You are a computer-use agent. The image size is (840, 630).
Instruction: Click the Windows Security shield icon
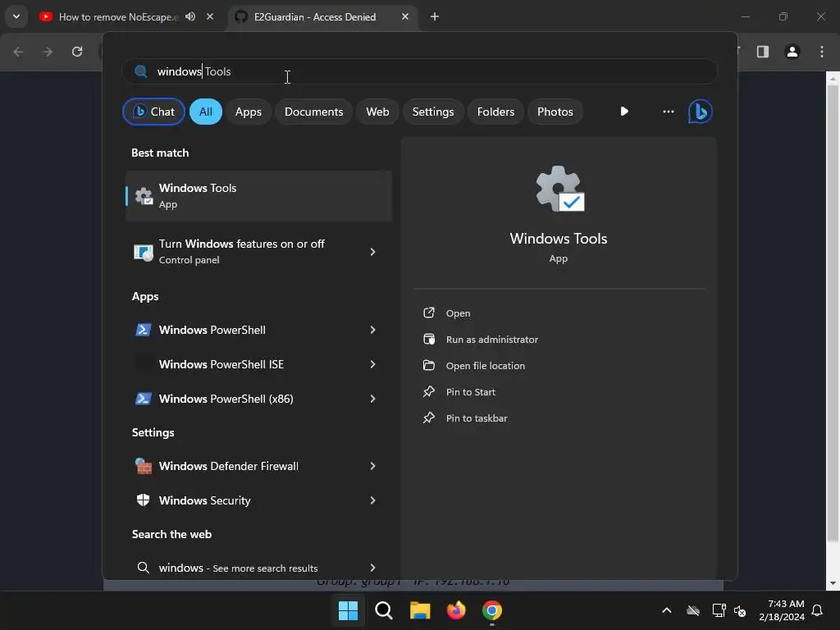(143, 500)
